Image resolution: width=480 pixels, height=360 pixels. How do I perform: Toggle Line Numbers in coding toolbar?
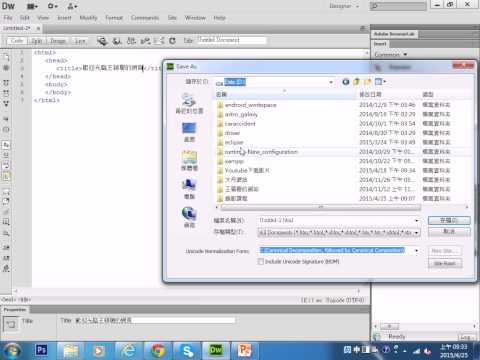[x=6, y=145]
